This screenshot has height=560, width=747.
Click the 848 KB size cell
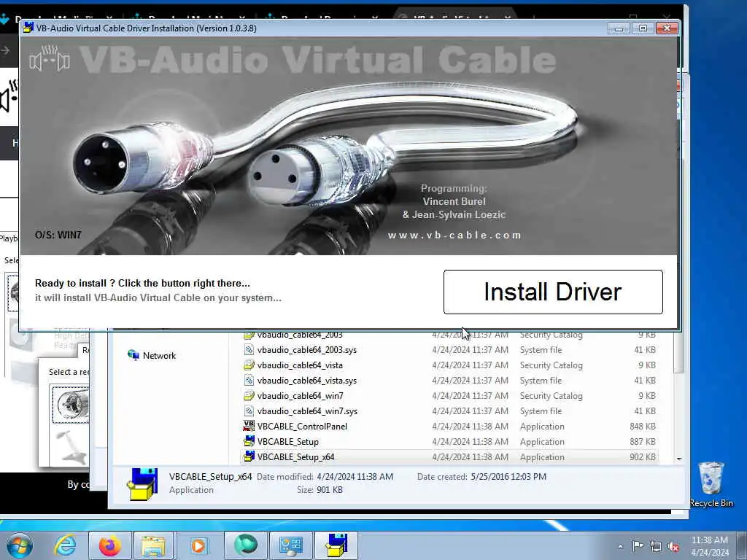coord(642,426)
